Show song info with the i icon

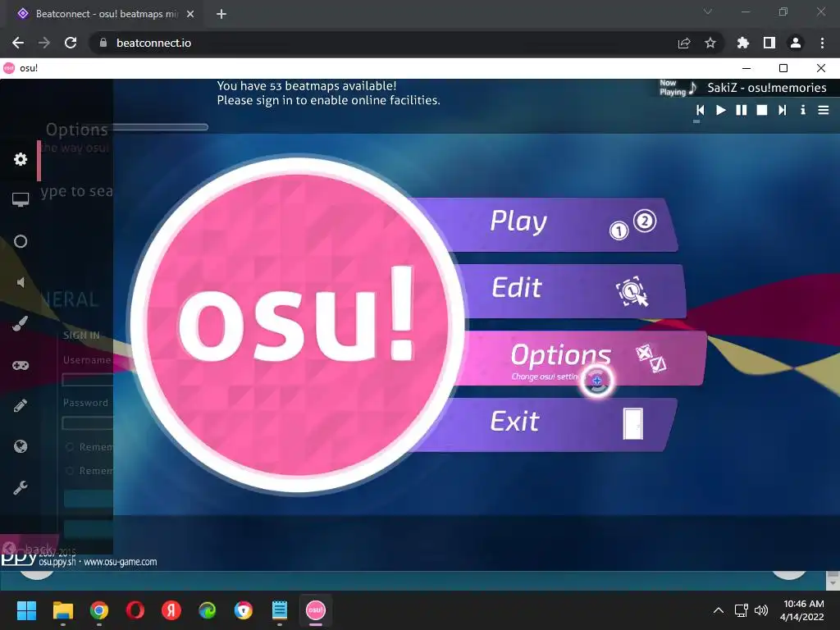coord(802,110)
